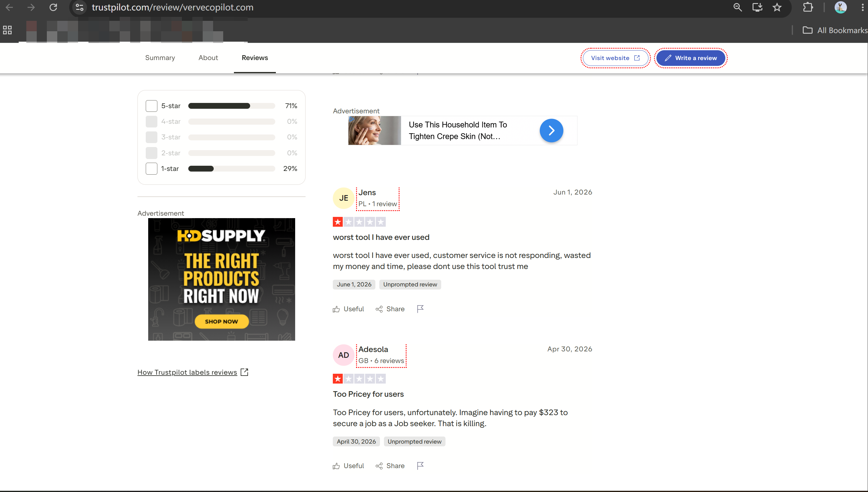Click the 'PL • 1 review' text under Jens
868x492 pixels.
click(x=378, y=204)
